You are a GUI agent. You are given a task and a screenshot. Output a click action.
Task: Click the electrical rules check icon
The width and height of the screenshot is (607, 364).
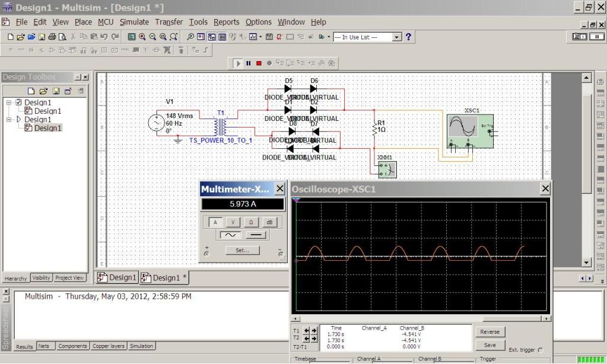(x=279, y=37)
